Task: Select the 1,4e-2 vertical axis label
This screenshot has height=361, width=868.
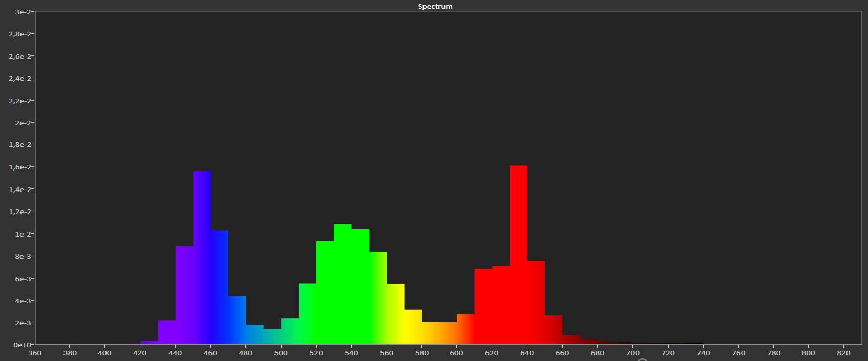Action: (19, 189)
